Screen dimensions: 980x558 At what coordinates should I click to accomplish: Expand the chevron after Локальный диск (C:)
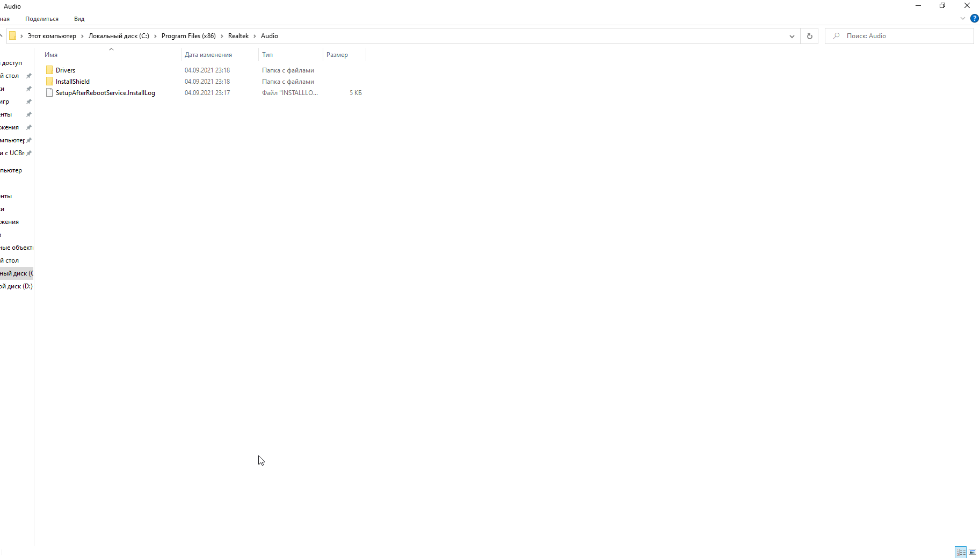click(155, 36)
